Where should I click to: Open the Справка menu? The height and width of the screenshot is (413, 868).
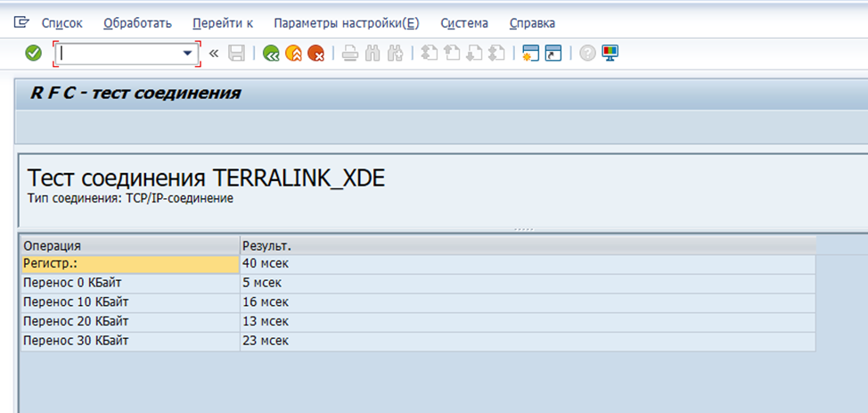pyautogui.click(x=532, y=23)
